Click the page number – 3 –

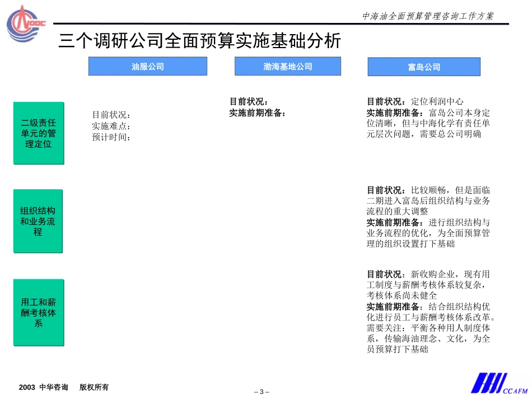coord(262,392)
